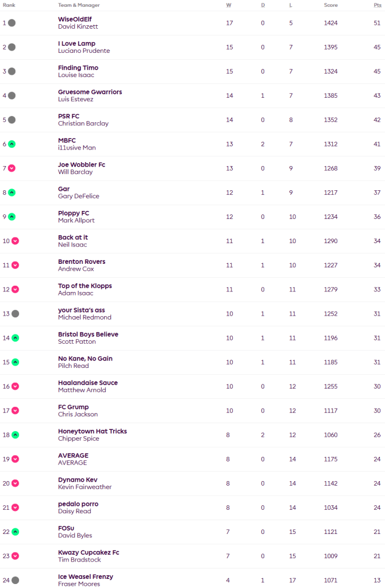Select the Top of the Klopps team
The image size is (385, 588).
(x=84, y=286)
